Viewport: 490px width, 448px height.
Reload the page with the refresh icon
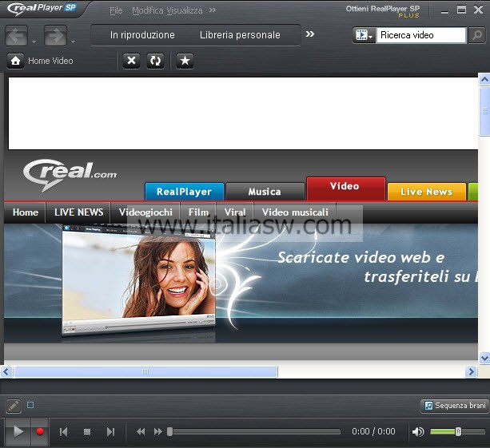click(x=155, y=60)
